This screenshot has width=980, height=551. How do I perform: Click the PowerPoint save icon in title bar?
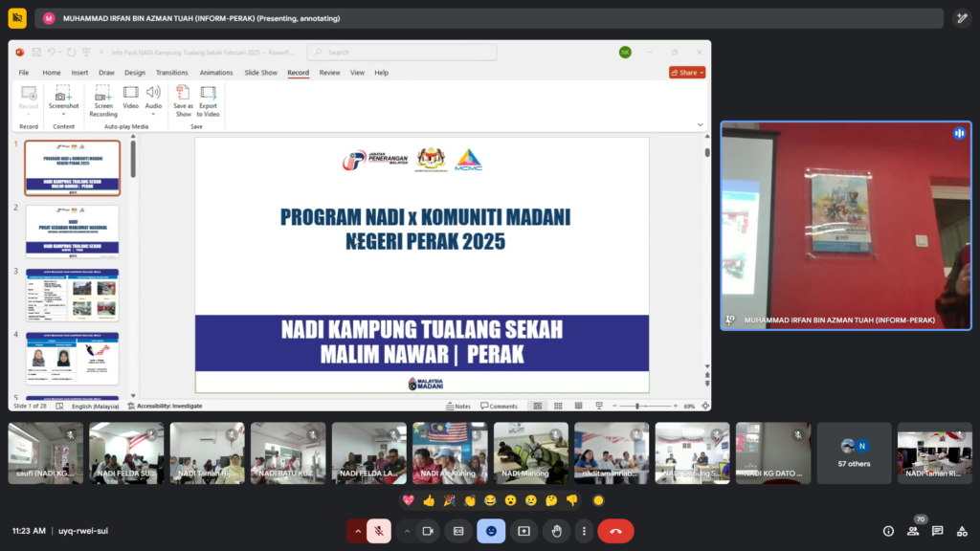tap(37, 53)
